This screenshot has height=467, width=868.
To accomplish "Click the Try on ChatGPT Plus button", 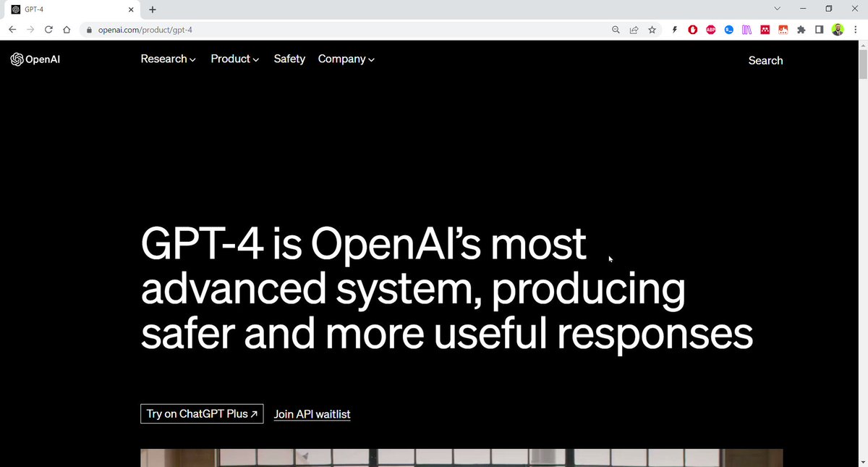I will point(202,414).
